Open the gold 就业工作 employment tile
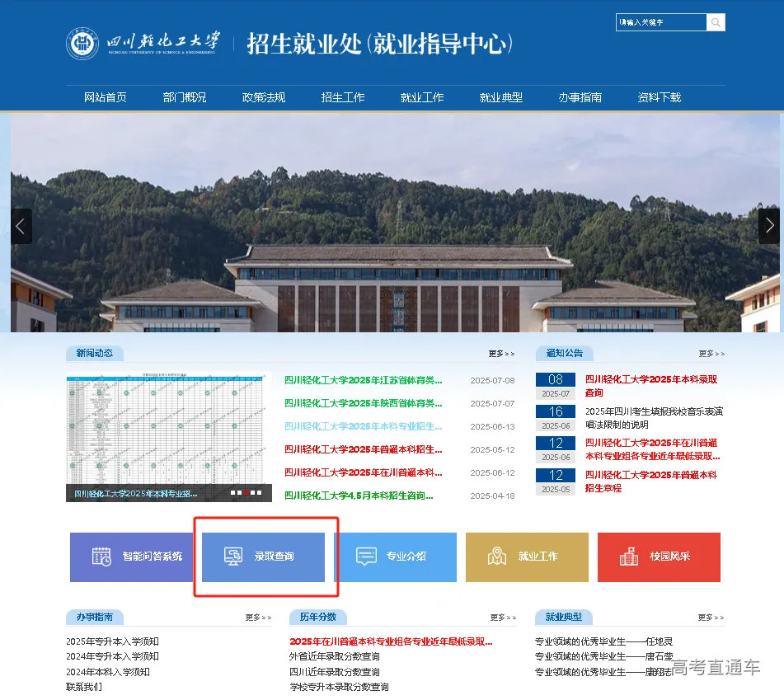 click(527, 557)
